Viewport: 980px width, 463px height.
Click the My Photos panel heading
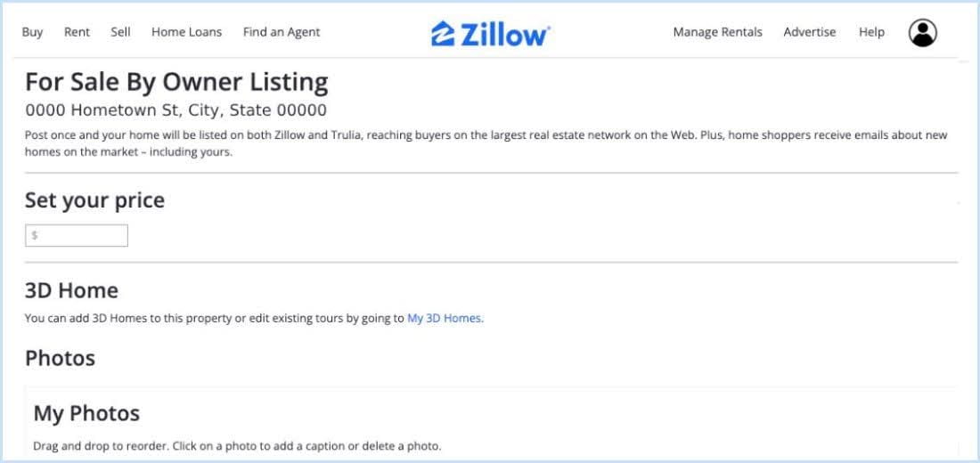point(86,413)
